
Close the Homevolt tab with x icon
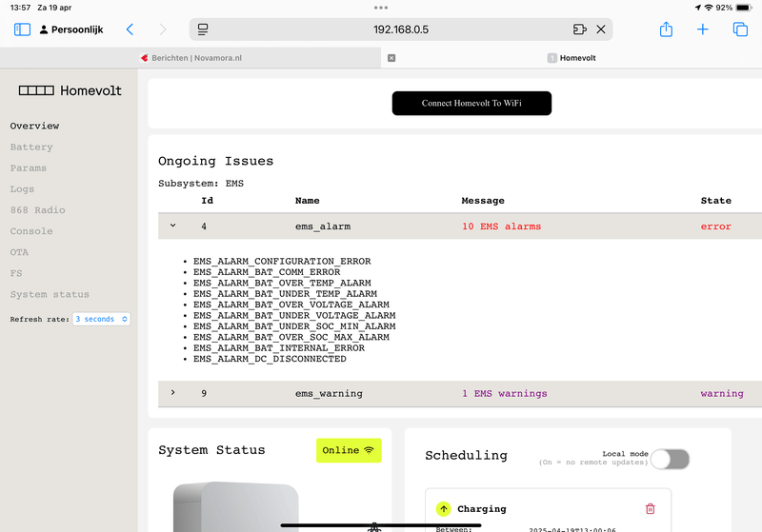[x=391, y=58]
